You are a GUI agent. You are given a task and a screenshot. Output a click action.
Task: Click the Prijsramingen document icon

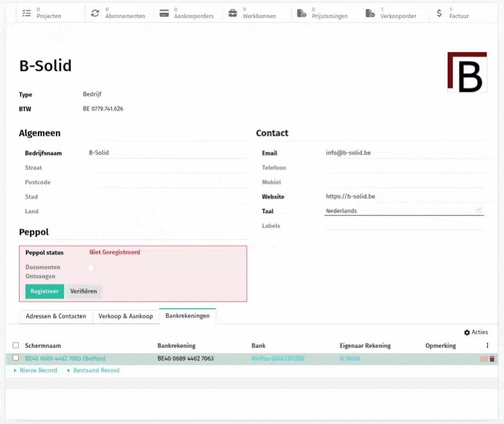click(301, 13)
